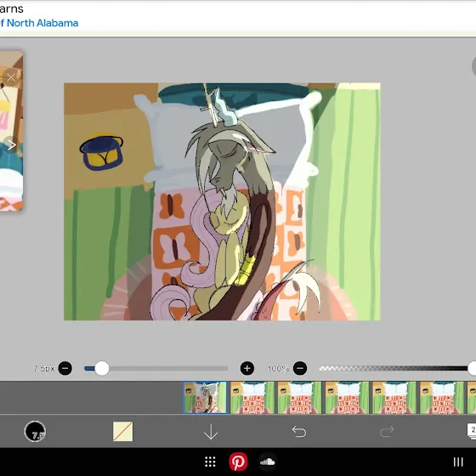Click the brush thickness slider handle
Image resolution: width=476 pixels, height=476 pixels.
(102, 369)
